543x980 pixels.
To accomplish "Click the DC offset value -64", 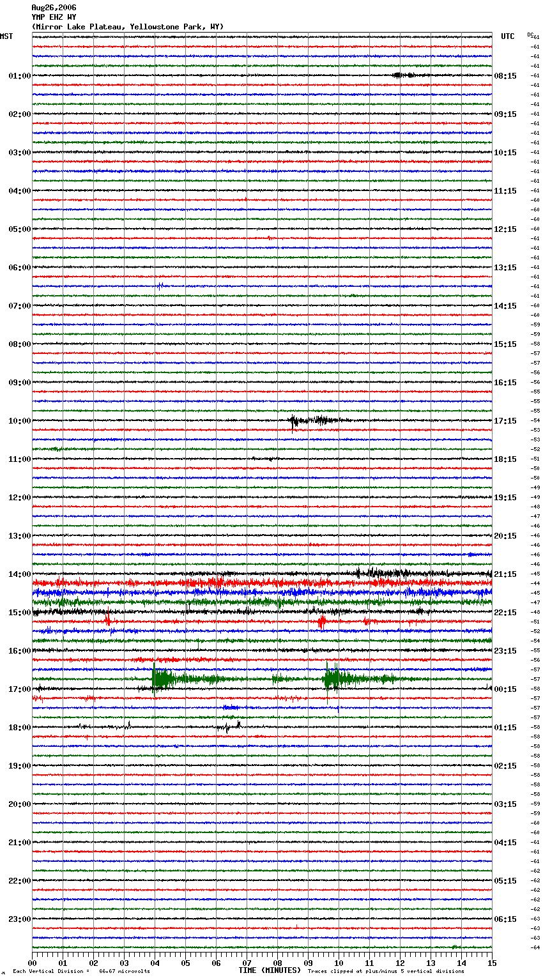I will [536, 948].
